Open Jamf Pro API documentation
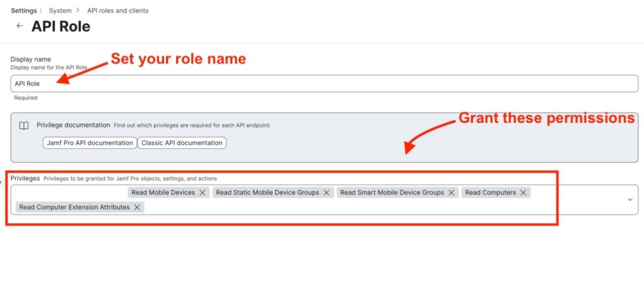The image size is (644, 287). 90,143
